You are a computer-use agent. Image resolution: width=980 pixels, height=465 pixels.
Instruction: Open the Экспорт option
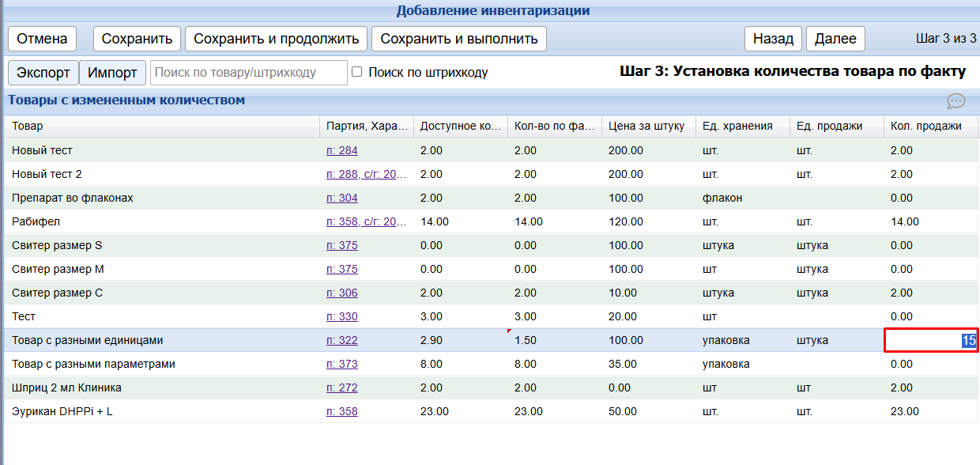pyautogui.click(x=43, y=73)
